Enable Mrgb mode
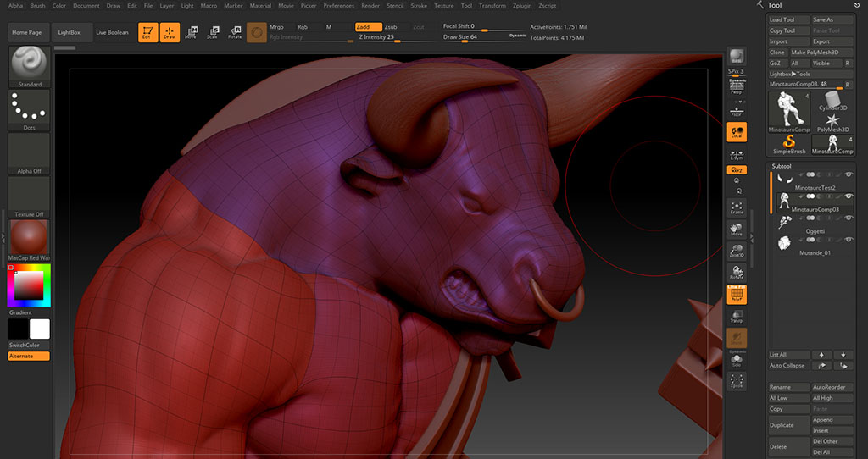Screen dimensions: 868x459 [277, 27]
